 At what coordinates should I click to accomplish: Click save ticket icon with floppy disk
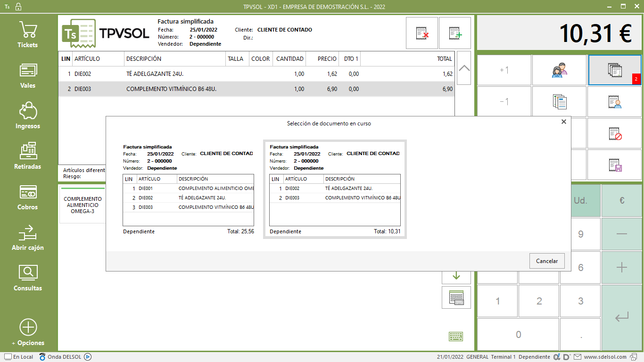(x=615, y=165)
